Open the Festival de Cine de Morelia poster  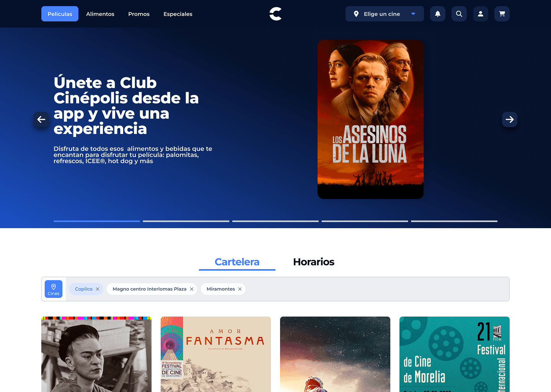click(x=455, y=354)
